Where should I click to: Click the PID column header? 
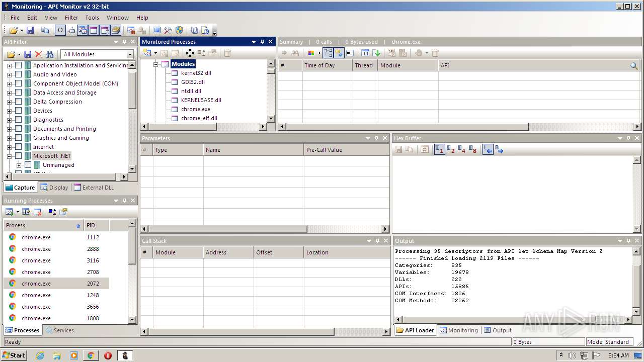click(96, 225)
